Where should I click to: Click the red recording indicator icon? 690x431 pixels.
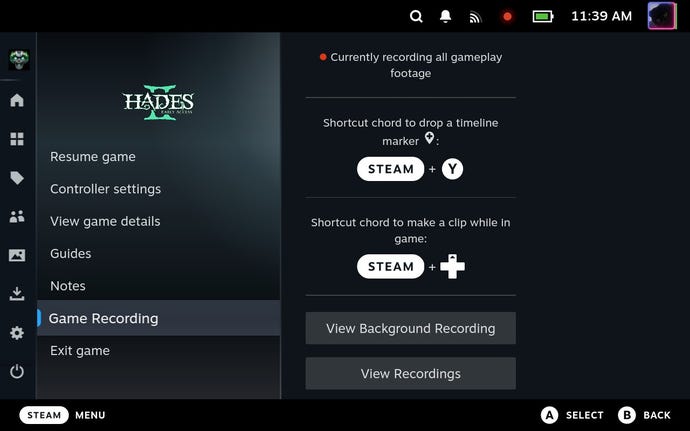507,17
